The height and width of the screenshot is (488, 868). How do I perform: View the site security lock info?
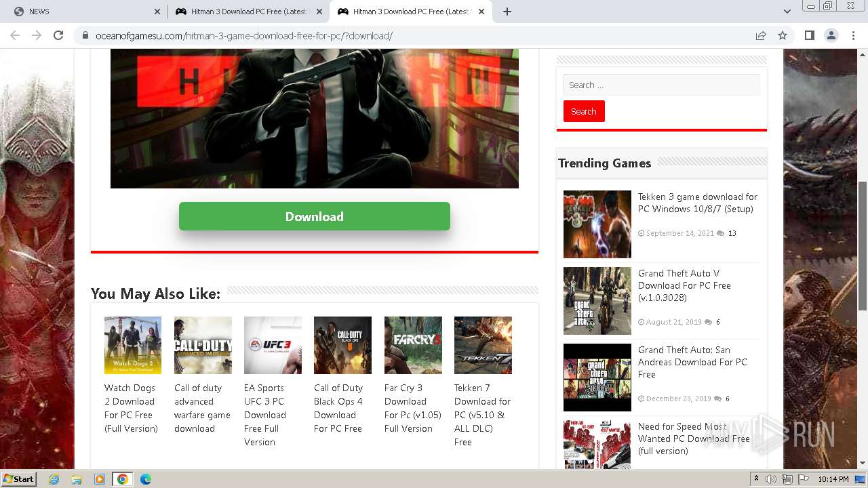tap(85, 35)
